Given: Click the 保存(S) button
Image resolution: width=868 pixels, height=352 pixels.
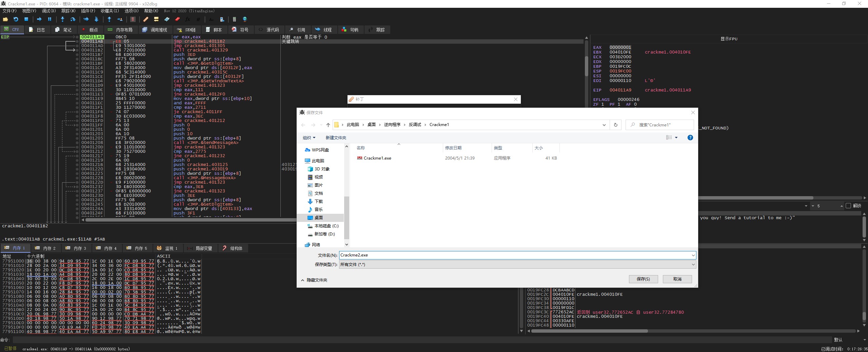Looking at the screenshot, I should click(x=643, y=279).
